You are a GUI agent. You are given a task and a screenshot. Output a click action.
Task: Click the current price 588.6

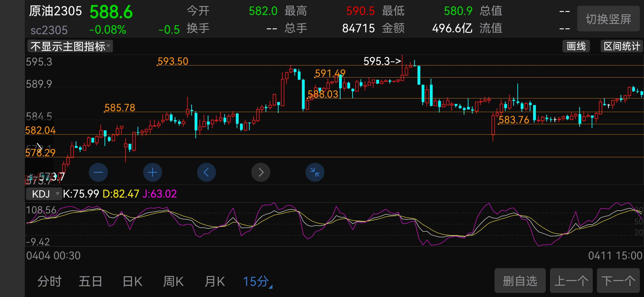111,12
